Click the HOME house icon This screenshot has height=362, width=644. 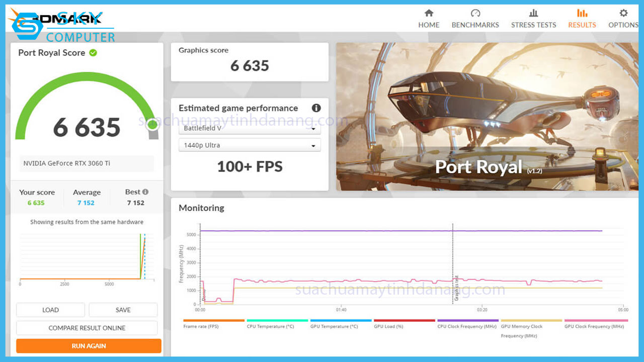429,13
